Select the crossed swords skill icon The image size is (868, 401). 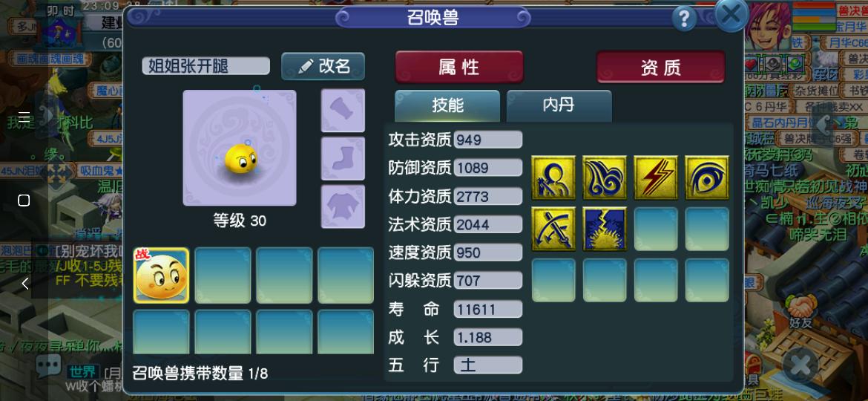(553, 229)
